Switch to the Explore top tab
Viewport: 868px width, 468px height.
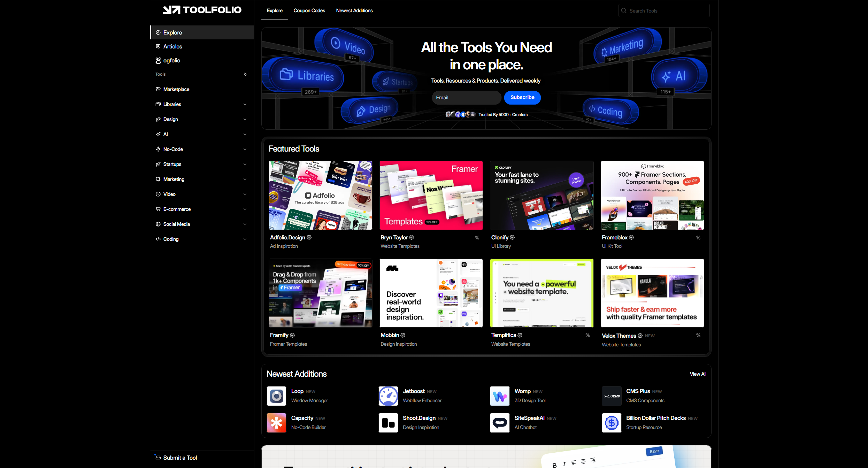pyautogui.click(x=275, y=10)
